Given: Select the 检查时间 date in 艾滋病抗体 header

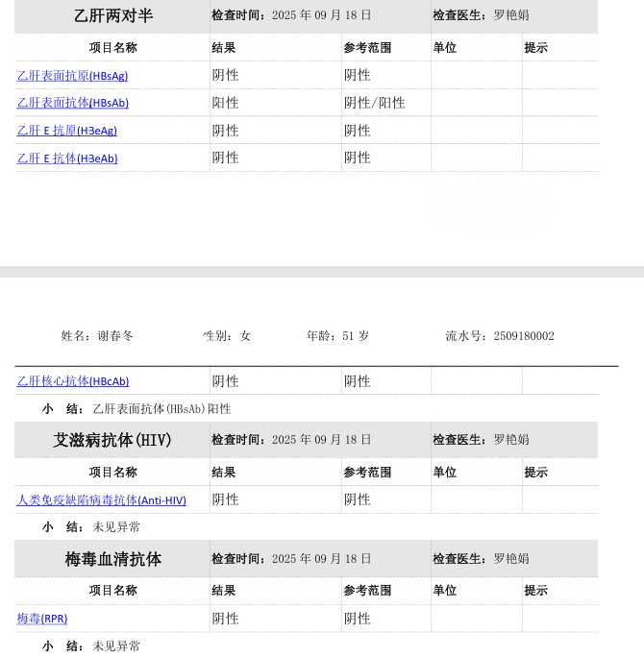Looking at the screenshot, I should click(321, 440).
